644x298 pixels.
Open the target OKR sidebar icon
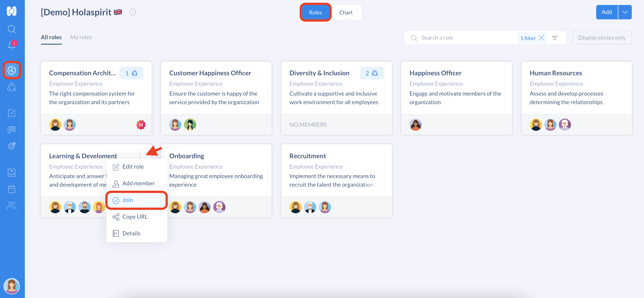(11, 146)
